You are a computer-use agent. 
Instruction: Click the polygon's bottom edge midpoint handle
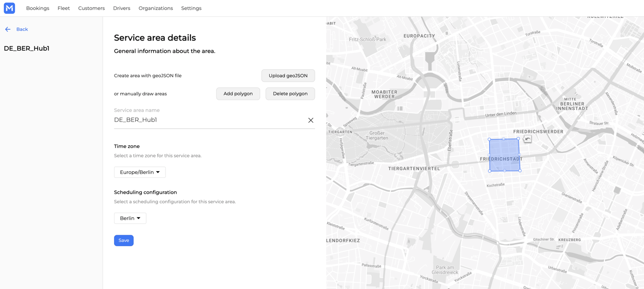505,171
